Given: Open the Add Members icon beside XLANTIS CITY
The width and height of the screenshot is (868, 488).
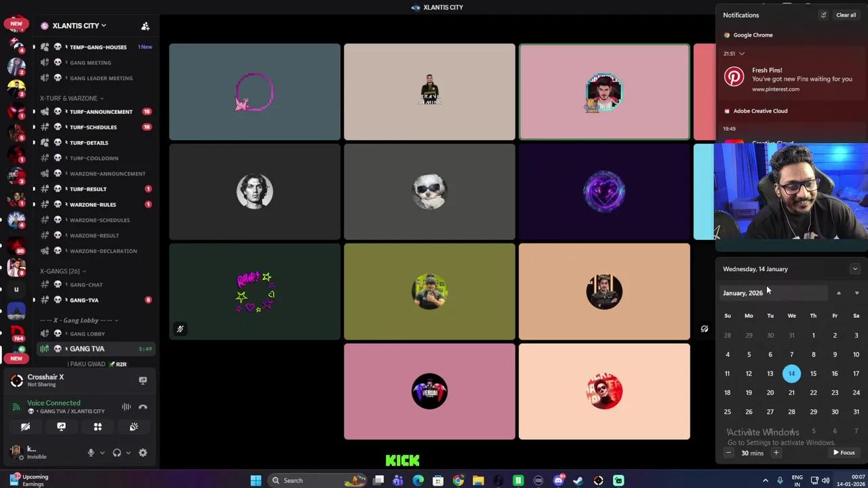Looking at the screenshot, I should [x=145, y=26].
